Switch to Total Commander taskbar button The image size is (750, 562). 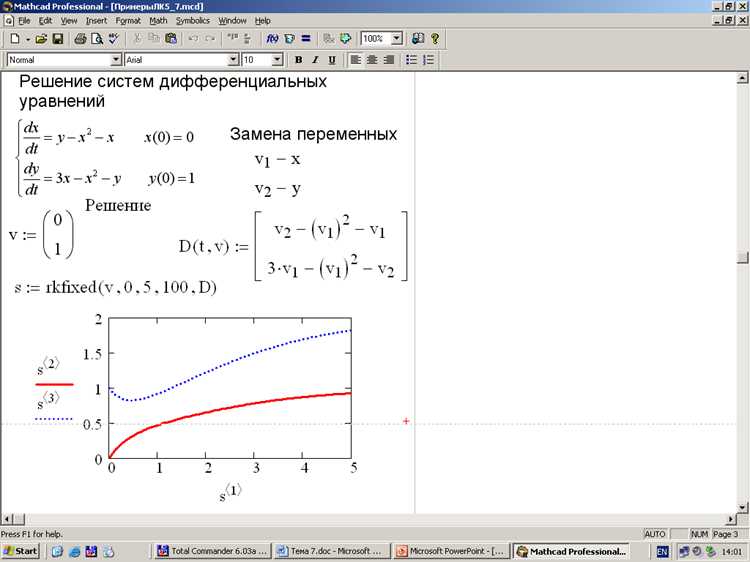pos(212,551)
